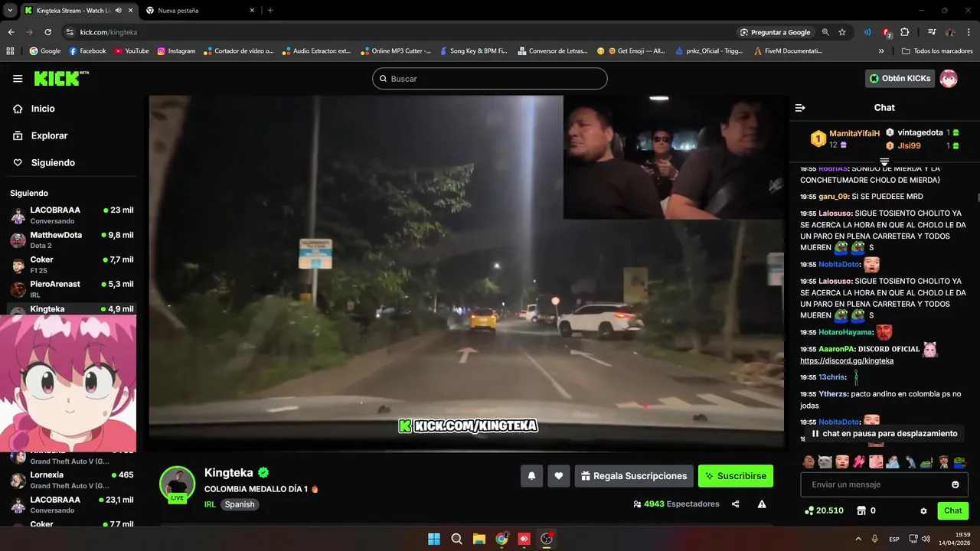Select the Kingteka channel in the sidebar
Screen dimensions: 980x551
[x=72, y=309]
